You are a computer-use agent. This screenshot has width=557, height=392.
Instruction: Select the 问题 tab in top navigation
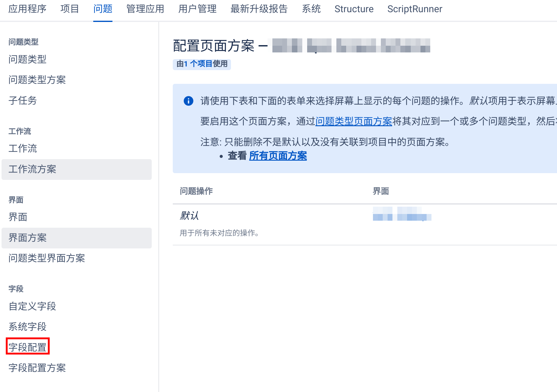point(103,9)
